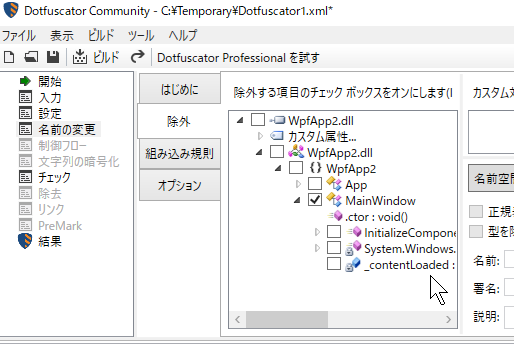This screenshot has width=514, height=361.
Task: Open the 表示 menu
Action: click(62, 35)
